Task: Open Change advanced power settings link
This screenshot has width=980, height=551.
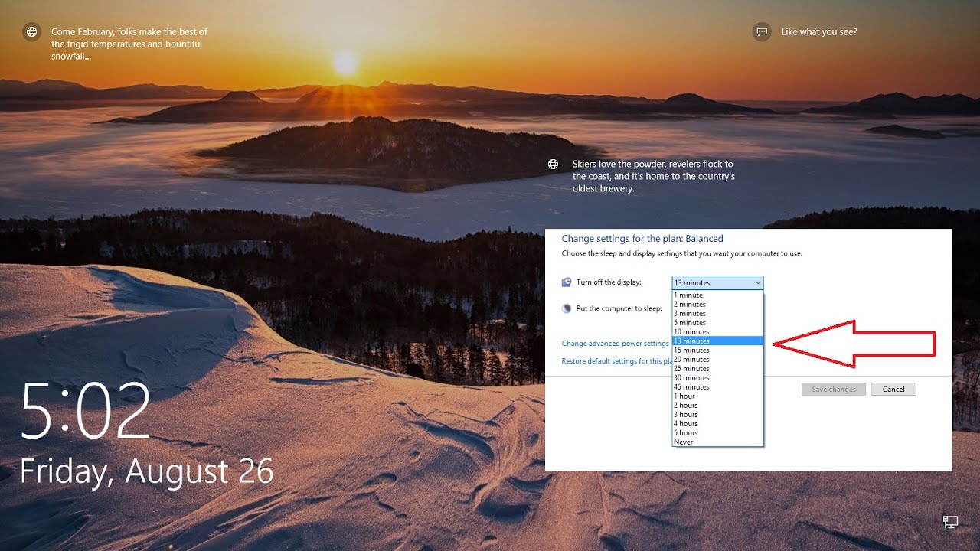Action: [x=616, y=344]
